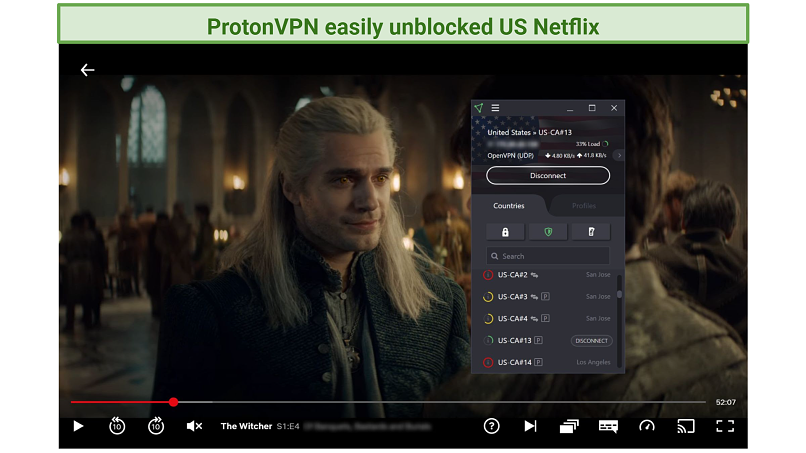The height and width of the screenshot is (453, 806).
Task: Enter fullscreen mode in Netflix player
Action: [725, 426]
